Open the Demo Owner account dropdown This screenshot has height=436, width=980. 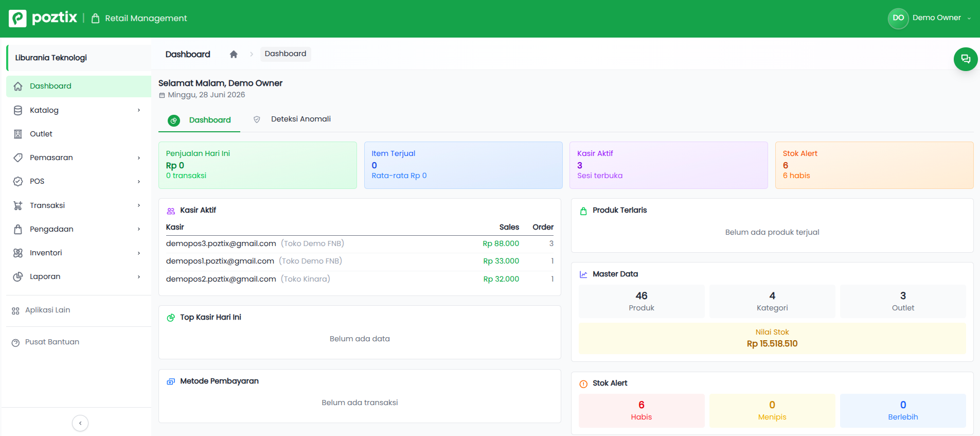[x=930, y=18]
